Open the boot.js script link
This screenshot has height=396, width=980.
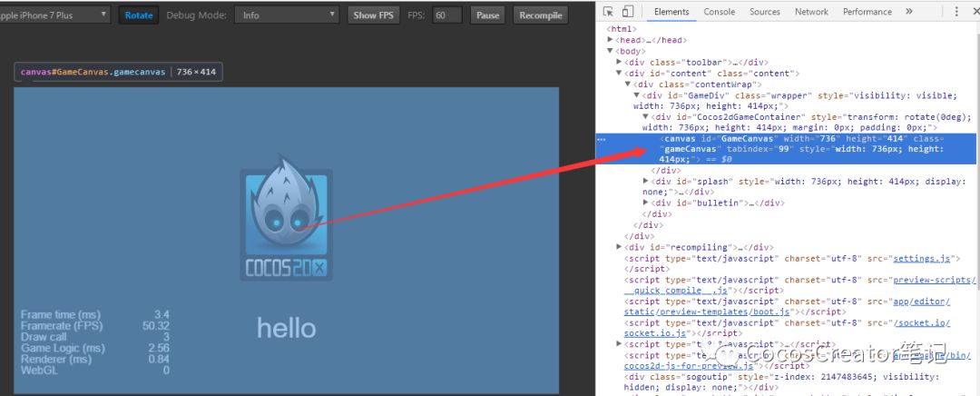pos(788,307)
